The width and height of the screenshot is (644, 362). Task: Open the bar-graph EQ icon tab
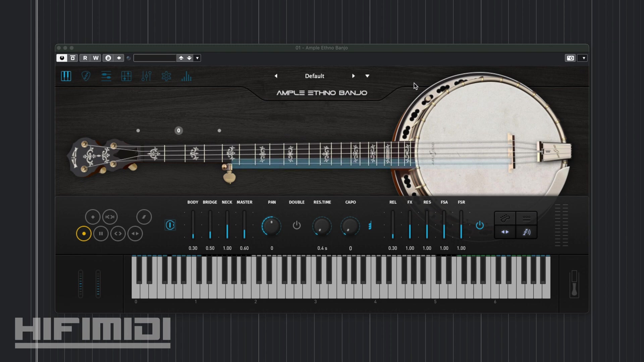[x=186, y=76]
